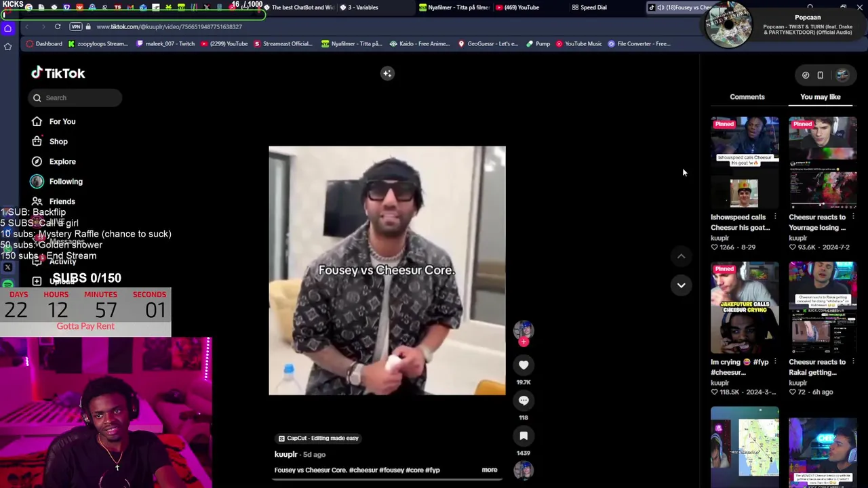This screenshot has height=488, width=868.
Task: Like the video with the heart icon
Action: coord(524,365)
